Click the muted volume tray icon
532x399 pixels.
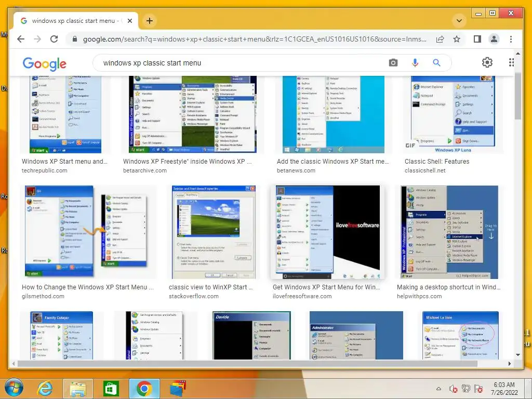(453, 389)
